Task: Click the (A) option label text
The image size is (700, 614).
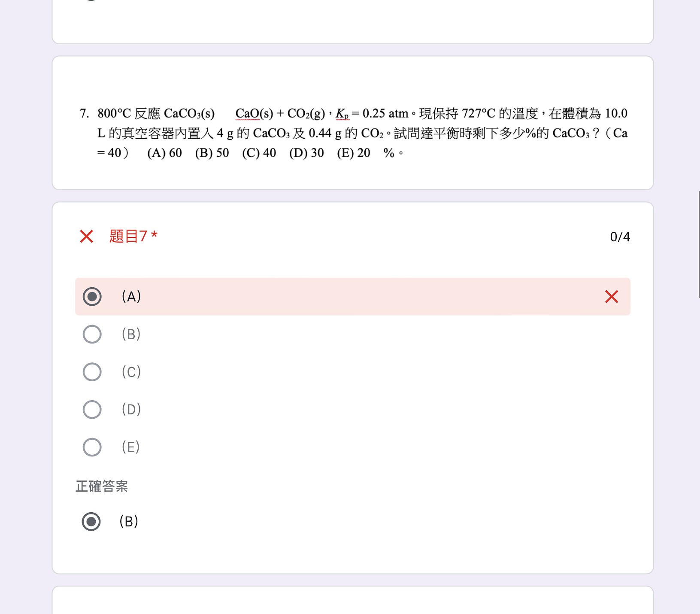Action: coord(131,297)
